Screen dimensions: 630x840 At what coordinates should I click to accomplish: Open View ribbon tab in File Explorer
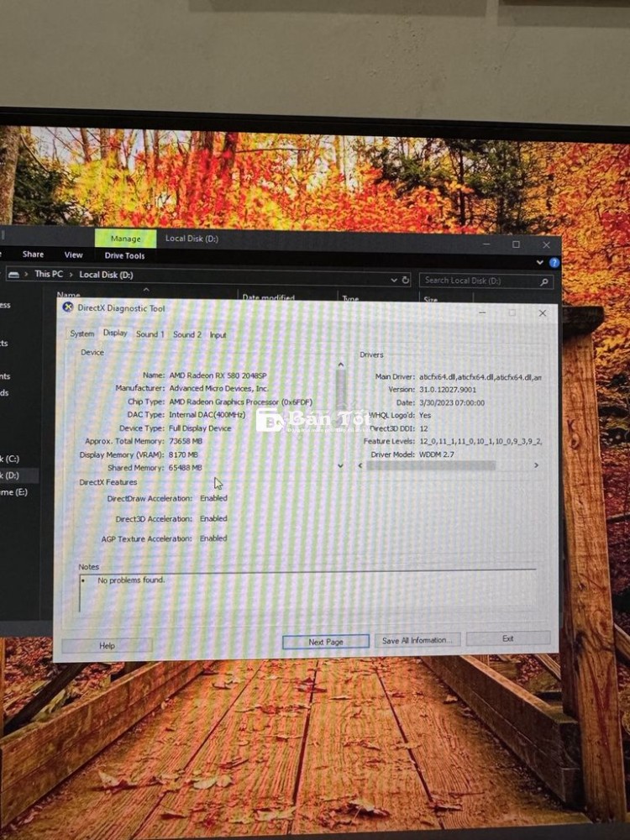click(73, 255)
